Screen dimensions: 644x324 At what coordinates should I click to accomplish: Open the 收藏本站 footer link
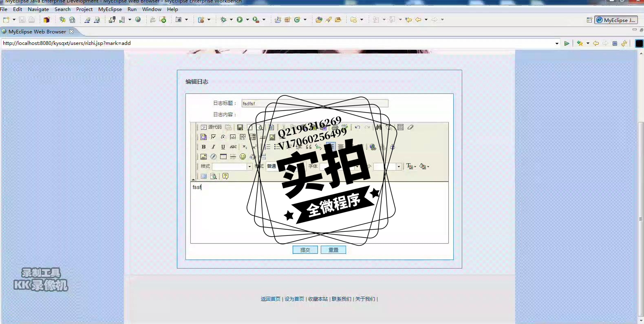pos(318,299)
